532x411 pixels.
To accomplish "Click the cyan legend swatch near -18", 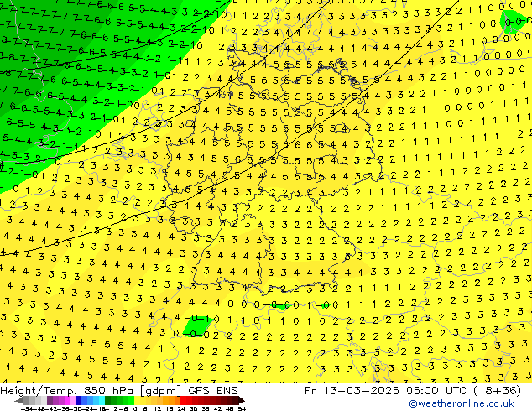I will 102,400.
